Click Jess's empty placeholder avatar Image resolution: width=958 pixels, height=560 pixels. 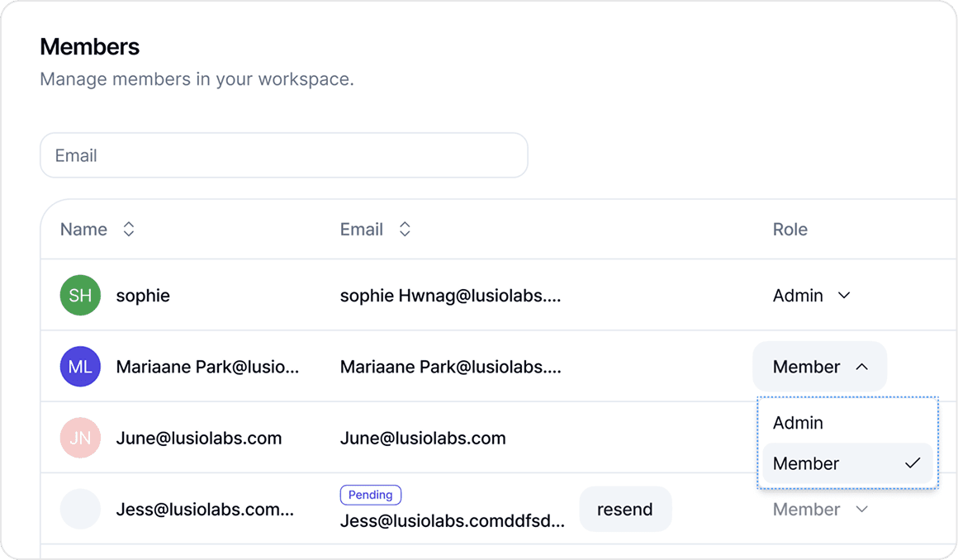(x=80, y=510)
